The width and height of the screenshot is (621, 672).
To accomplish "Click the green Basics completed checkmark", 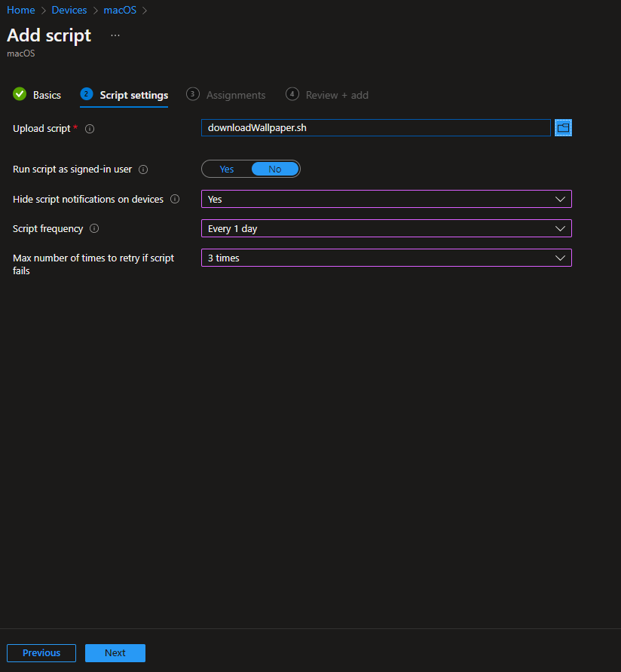I will (20, 94).
